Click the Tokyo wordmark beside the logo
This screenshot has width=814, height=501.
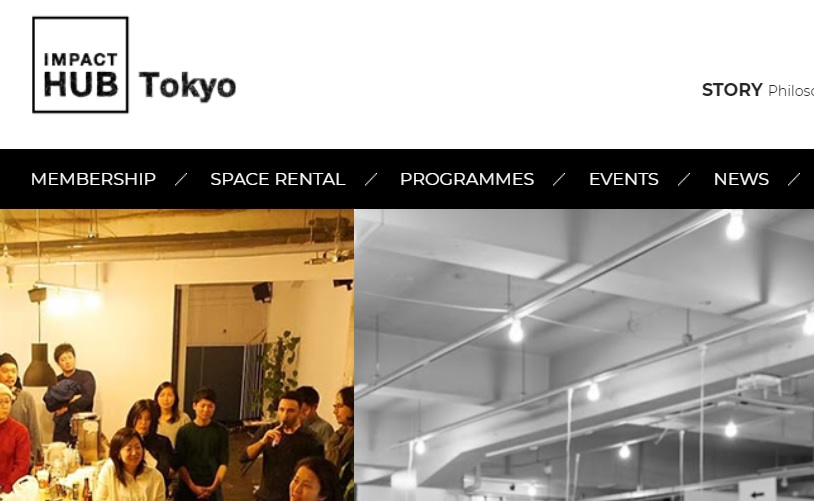coord(187,85)
